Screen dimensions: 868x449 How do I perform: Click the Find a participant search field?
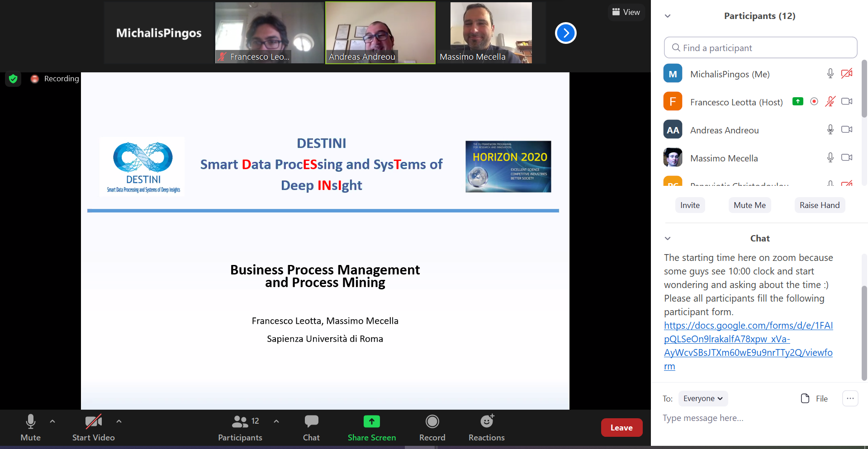click(760, 48)
